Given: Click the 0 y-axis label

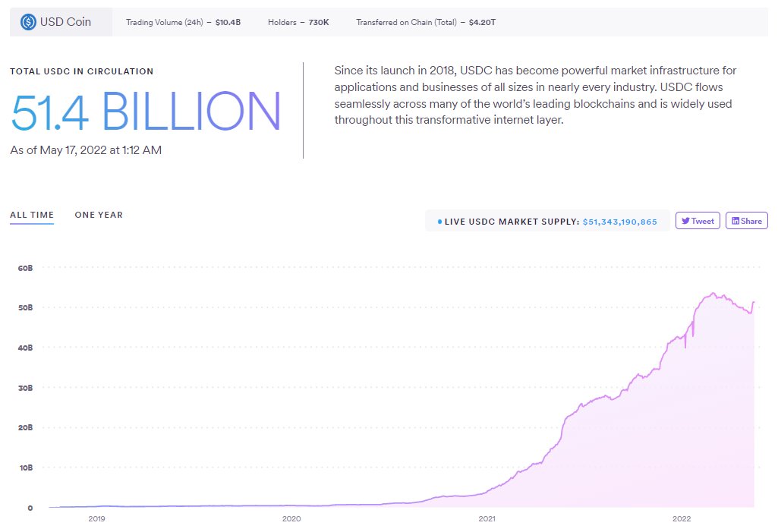Looking at the screenshot, I should pos(30,508).
